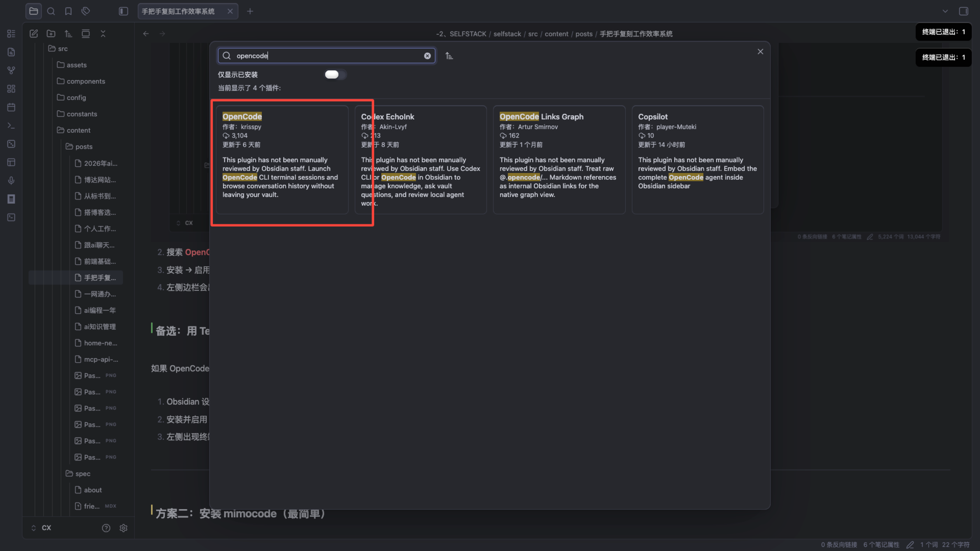Create a new note icon

tap(33, 33)
